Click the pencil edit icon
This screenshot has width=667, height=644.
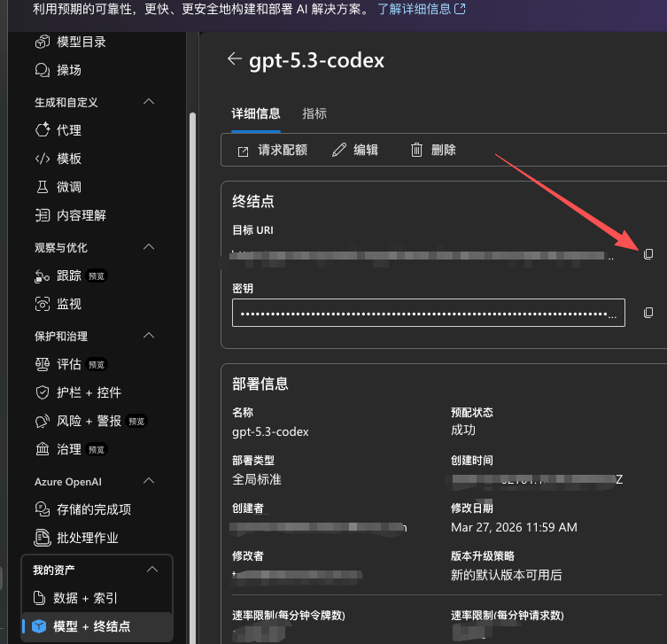pos(339,150)
